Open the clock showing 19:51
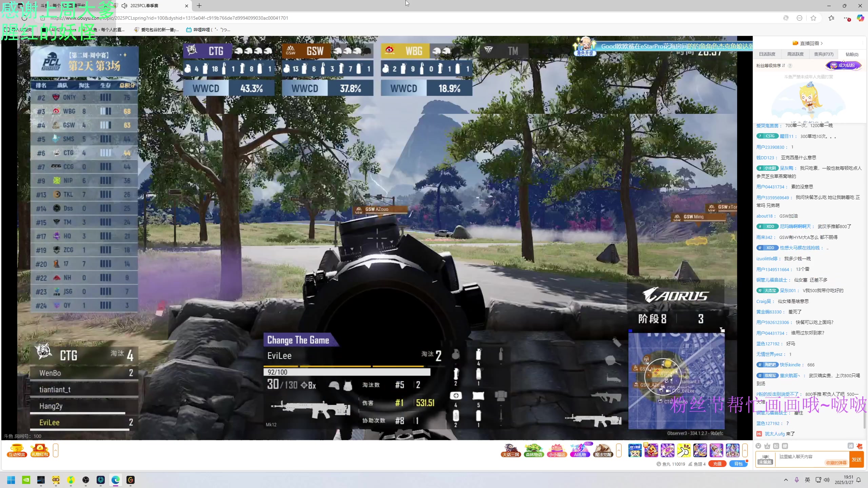868x488 pixels. (x=844, y=480)
